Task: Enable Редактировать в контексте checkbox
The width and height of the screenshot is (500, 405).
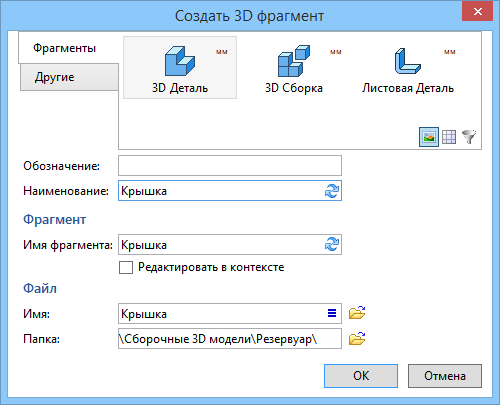Action: click(126, 267)
